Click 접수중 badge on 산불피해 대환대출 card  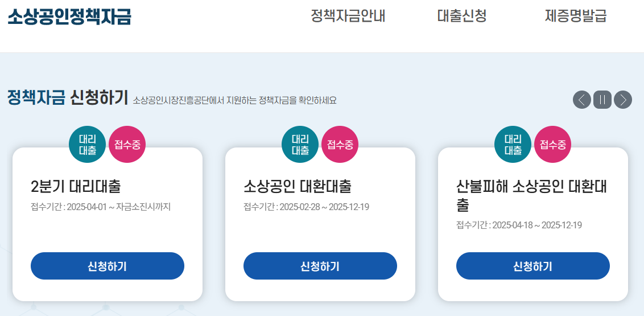tap(552, 144)
